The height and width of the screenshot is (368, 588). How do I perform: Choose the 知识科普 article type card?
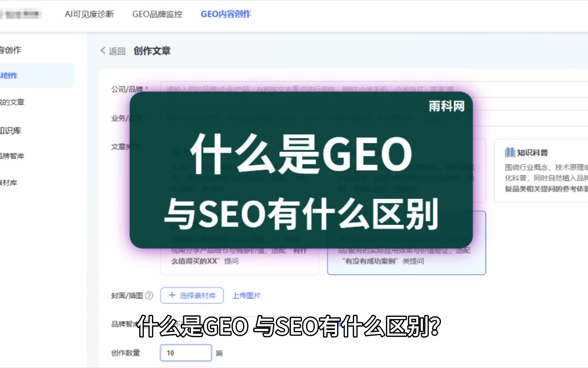click(x=541, y=170)
